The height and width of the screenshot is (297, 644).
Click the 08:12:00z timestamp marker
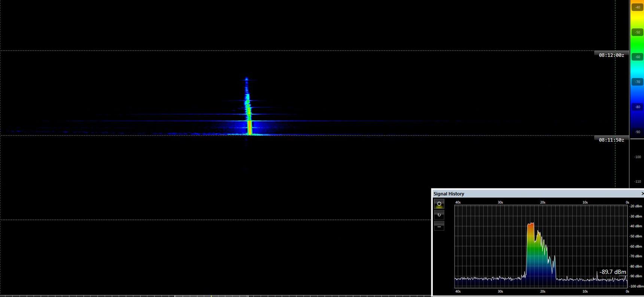(611, 55)
